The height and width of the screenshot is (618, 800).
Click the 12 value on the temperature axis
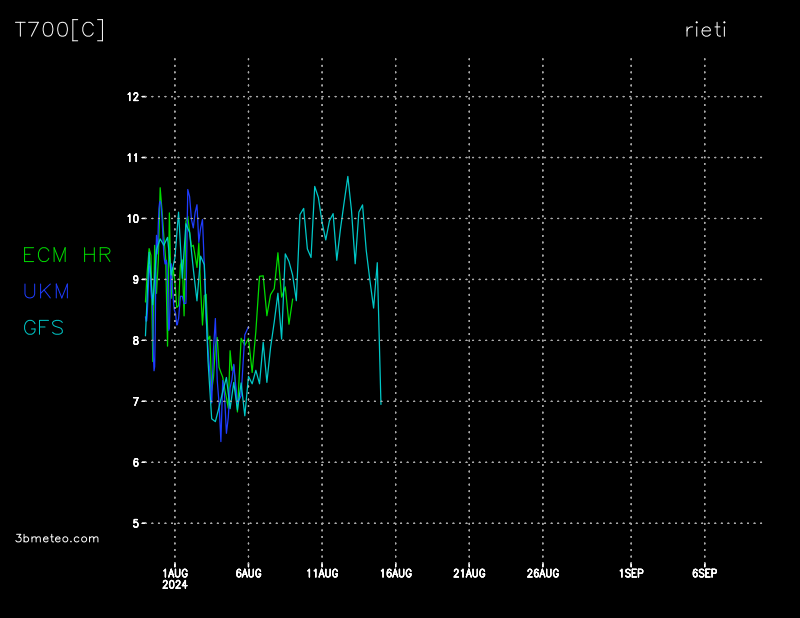(133, 97)
